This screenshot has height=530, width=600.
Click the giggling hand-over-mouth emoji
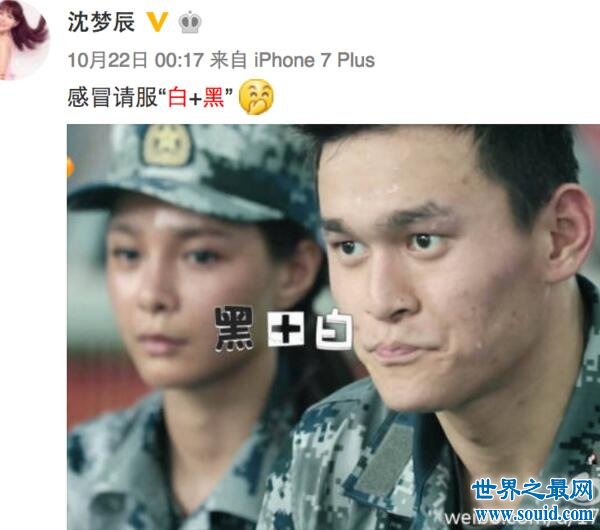tap(256, 97)
